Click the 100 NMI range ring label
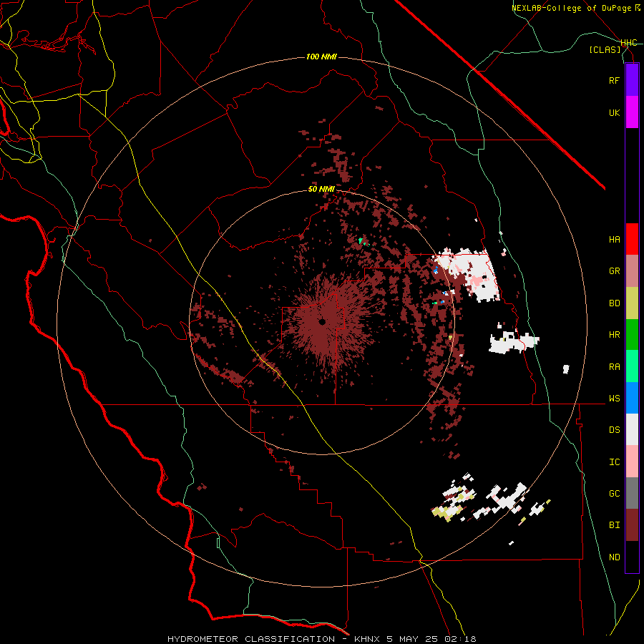The width and height of the screenshot is (644, 644). [321, 57]
